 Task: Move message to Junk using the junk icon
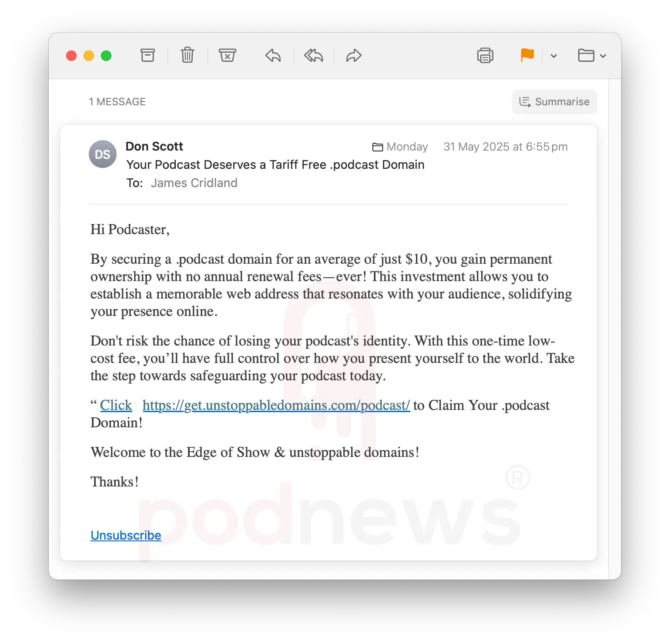pyautogui.click(x=227, y=55)
